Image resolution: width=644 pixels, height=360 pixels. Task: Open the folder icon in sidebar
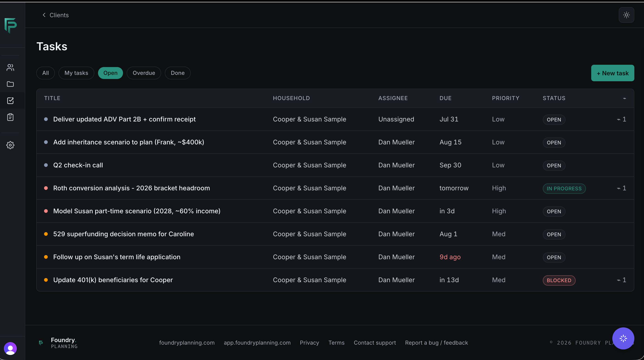coord(10,84)
